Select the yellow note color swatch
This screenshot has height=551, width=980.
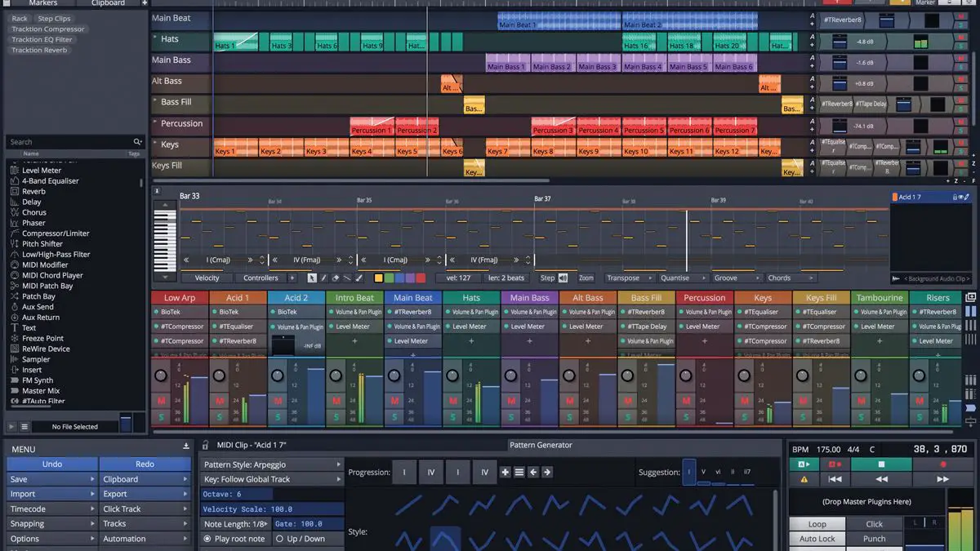(x=378, y=278)
